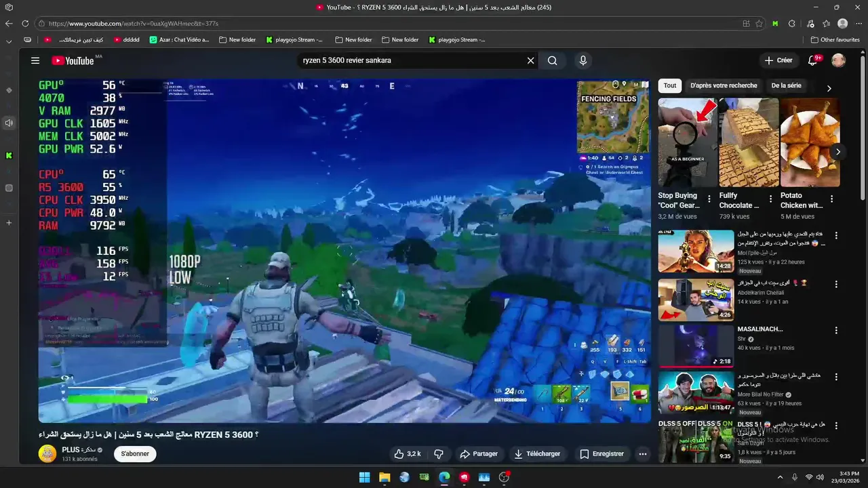This screenshot has height=488, width=868.
Task: Open the YouTube account avatar menu
Action: [839, 60]
